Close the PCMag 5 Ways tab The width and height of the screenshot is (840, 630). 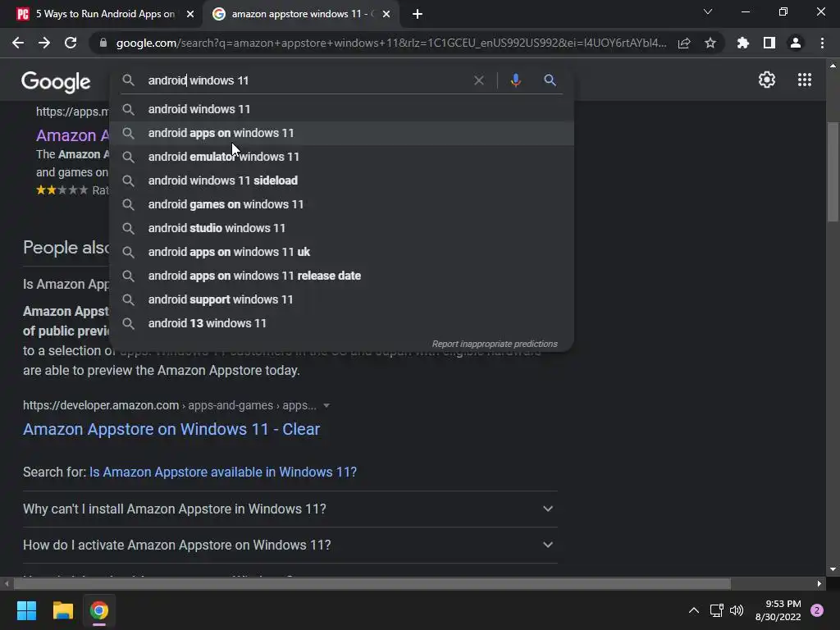click(190, 15)
